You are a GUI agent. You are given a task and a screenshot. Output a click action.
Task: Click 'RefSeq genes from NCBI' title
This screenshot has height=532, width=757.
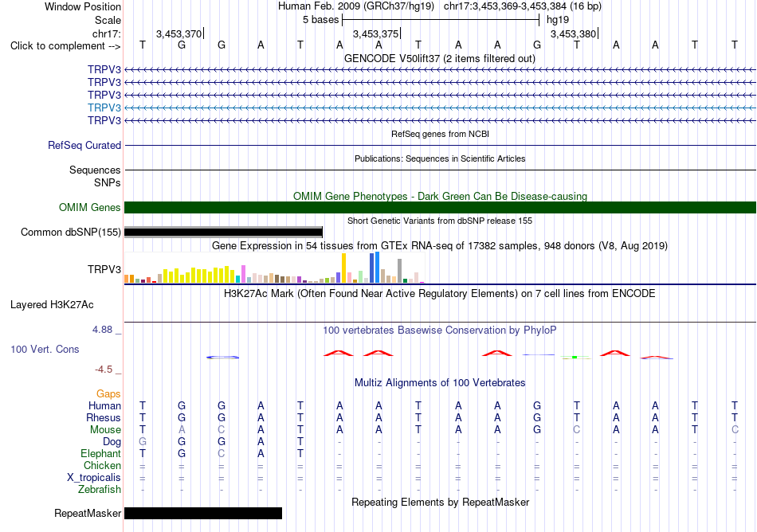440,134
